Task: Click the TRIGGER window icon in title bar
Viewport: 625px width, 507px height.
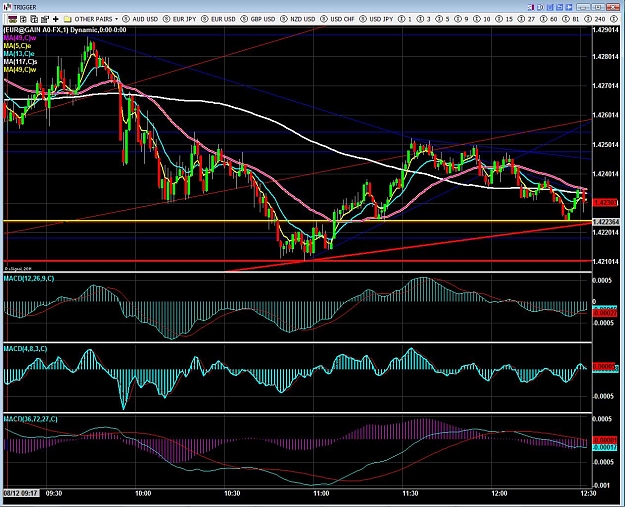Action: pos(7,7)
